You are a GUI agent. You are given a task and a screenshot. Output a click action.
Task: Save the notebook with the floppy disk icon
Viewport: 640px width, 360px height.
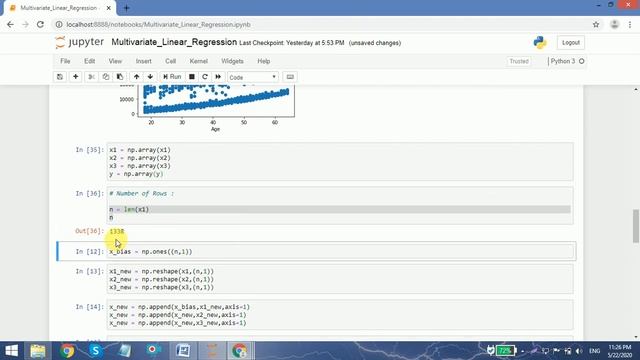point(60,77)
